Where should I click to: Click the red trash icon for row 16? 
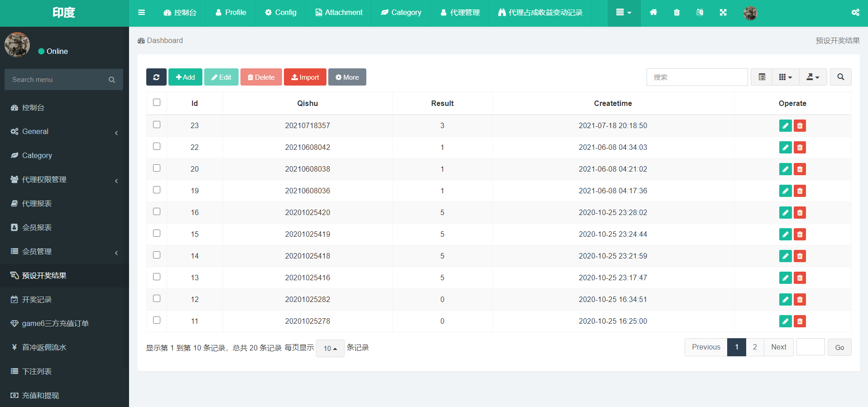800,213
